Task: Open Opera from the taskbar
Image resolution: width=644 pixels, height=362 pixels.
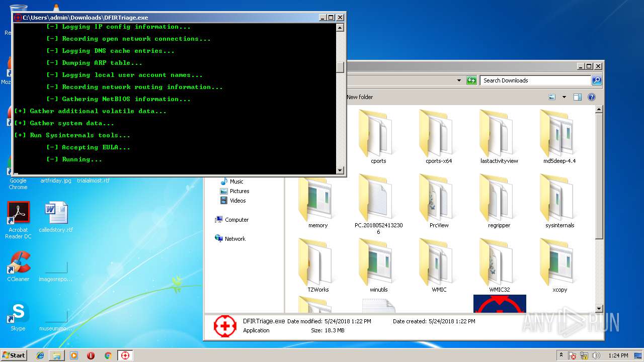Action: [x=91, y=355]
